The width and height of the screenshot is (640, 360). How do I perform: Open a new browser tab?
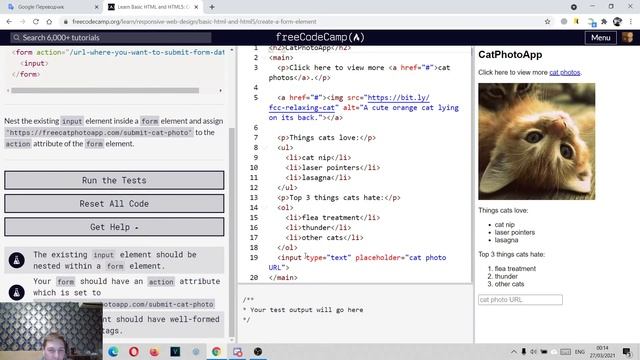[x=212, y=7]
